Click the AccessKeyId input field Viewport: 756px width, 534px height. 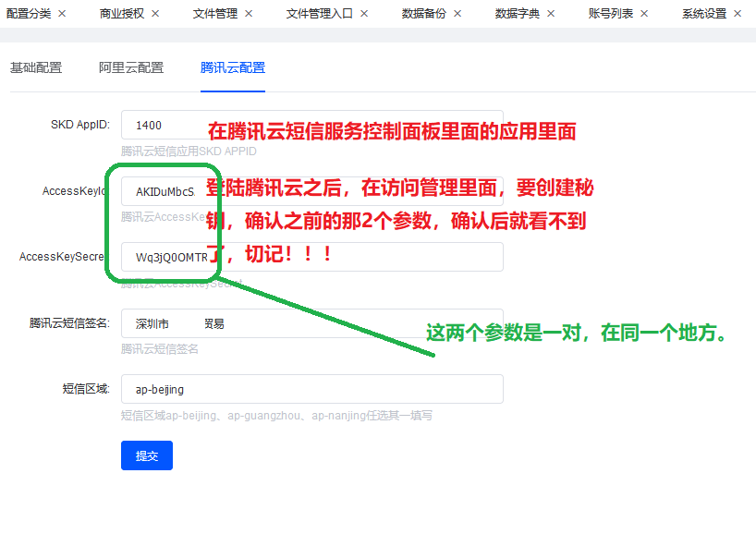pos(162,191)
